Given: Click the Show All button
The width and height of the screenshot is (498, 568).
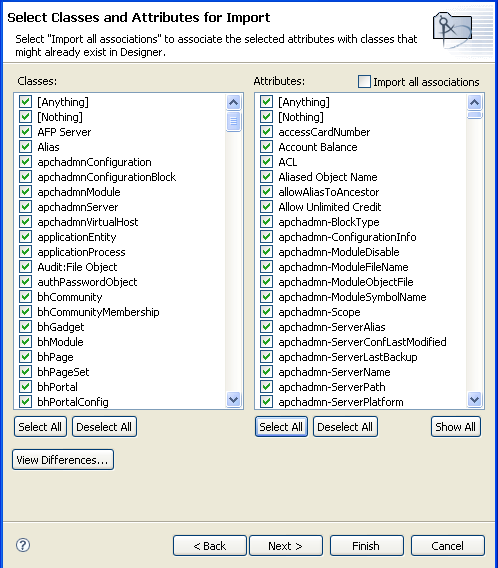Looking at the screenshot, I should tap(456, 427).
